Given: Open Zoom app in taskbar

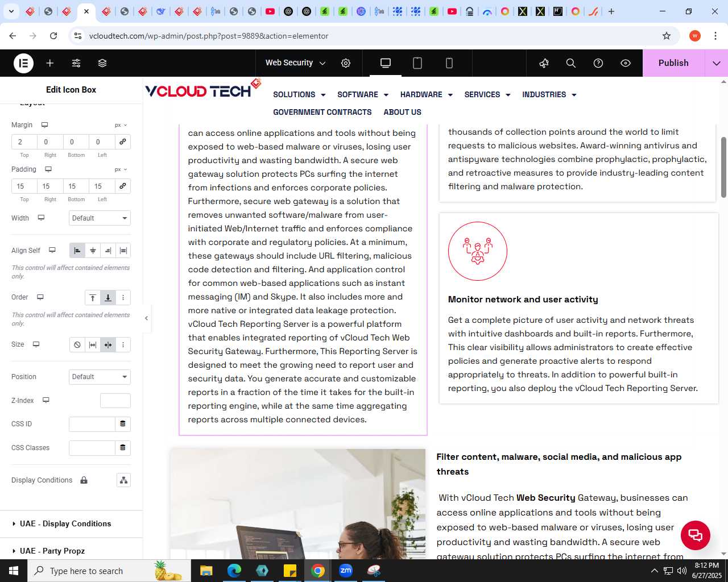Looking at the screenshot, I should 346,571.
